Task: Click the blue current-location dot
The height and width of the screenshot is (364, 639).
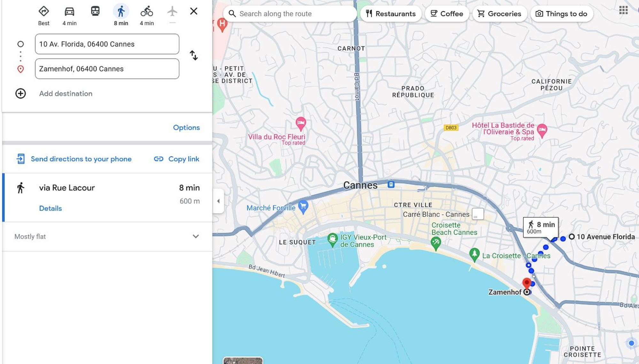Action: coord(631,343)
